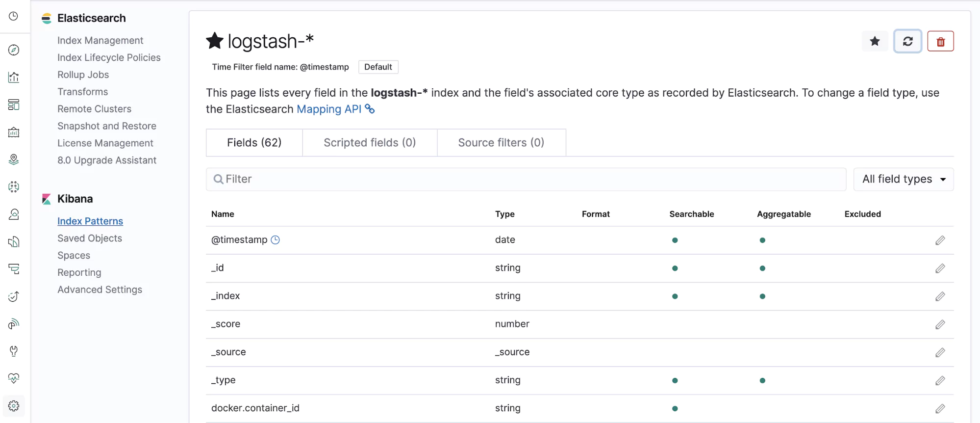The height and width of the screenshot is (423, 980).
Task: Open SIEM icon in sidebar
Action: (x=14, y=323)
